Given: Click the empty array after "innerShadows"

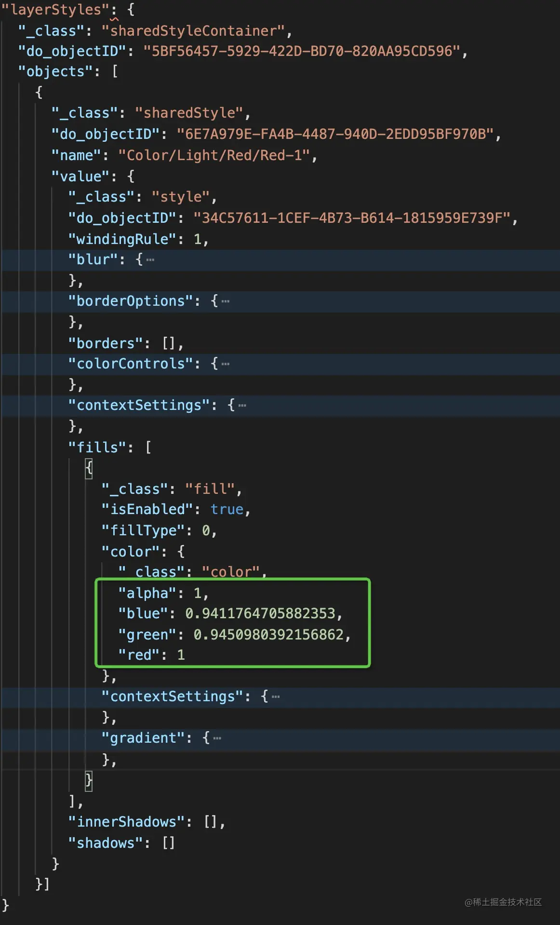Looking at the screenshot, I should click(x=210, y=822).
